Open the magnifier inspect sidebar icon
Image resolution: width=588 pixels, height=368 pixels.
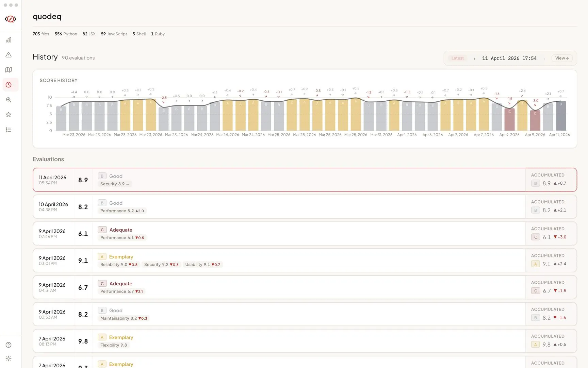tap(9, 100)
